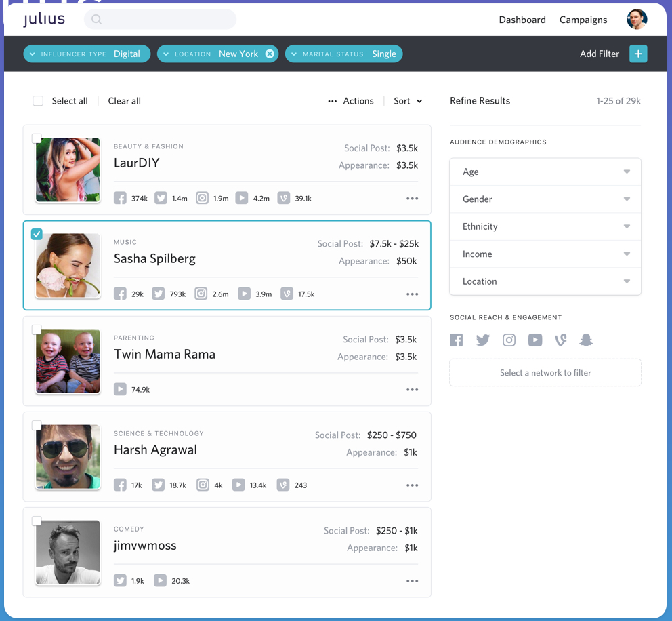Click Harsh Agrawal's Facebook icon

pyautogui.click(x=120, y=485)
